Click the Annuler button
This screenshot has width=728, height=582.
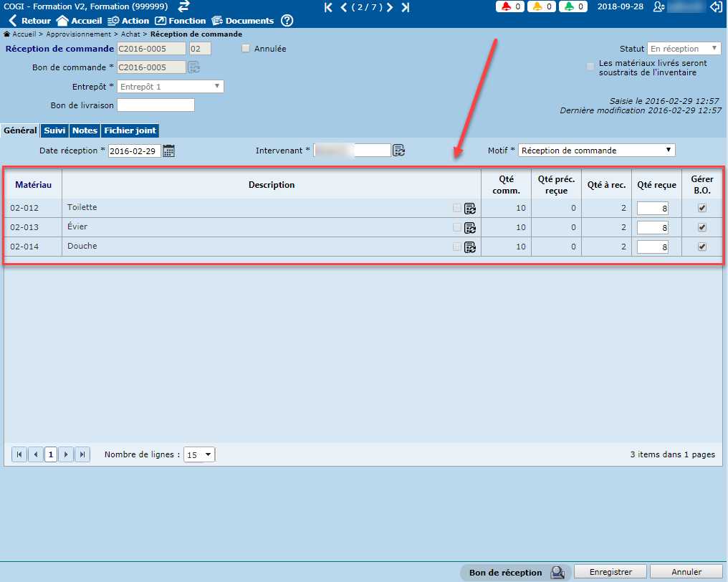(686, 572)
